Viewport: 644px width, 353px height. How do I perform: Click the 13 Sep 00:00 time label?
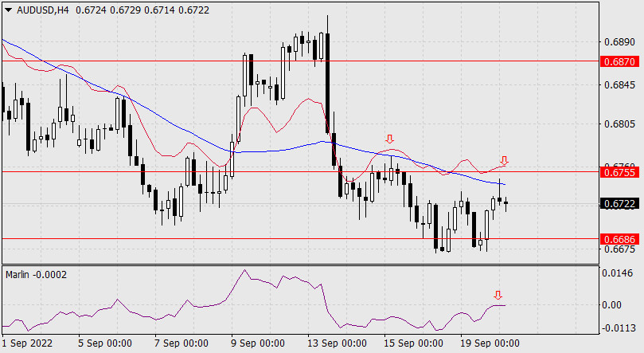click(338, 343)
